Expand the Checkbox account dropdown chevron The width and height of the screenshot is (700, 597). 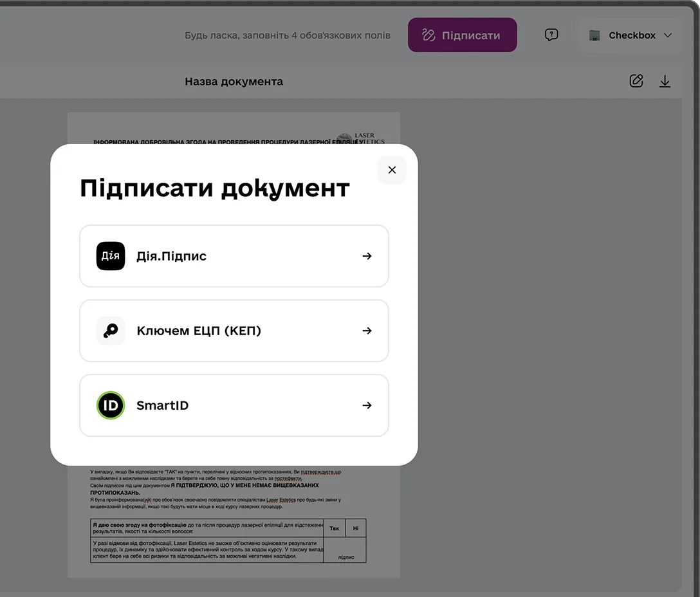668,35
